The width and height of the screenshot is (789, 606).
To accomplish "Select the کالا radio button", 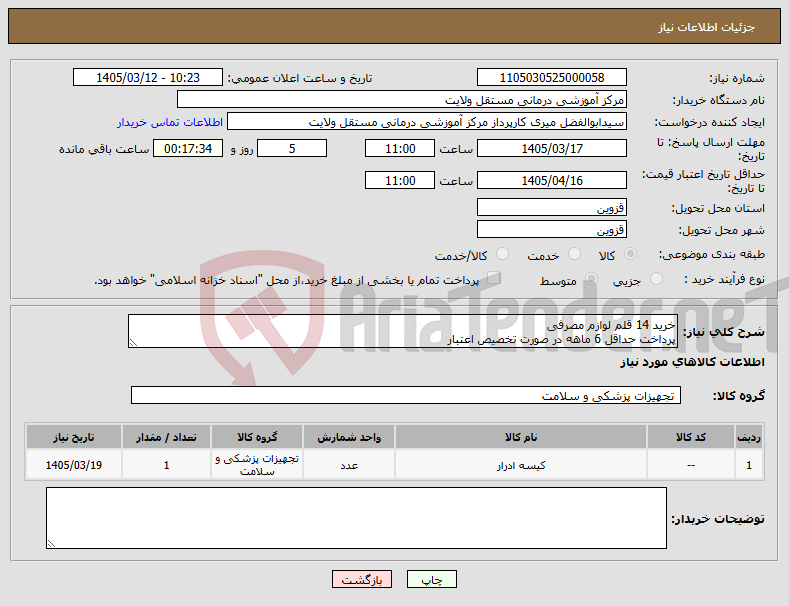I will click(x=630, y=254).
